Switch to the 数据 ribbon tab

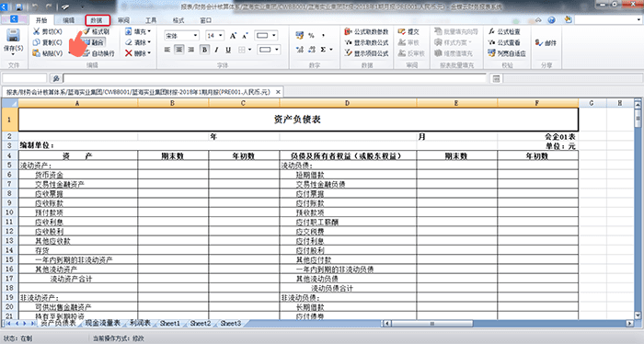[97, 20]
